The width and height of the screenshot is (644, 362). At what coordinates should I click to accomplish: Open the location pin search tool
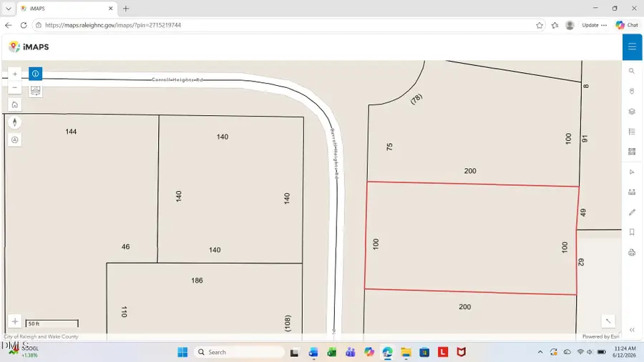coord(632,91)
